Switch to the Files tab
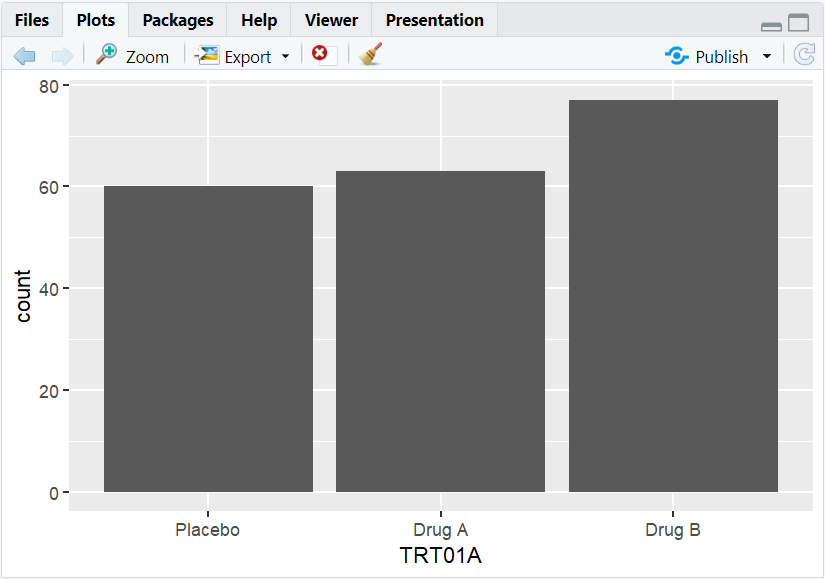Viewport: 825px width, 579px height. pyautogui.click(x=32, y=19)
